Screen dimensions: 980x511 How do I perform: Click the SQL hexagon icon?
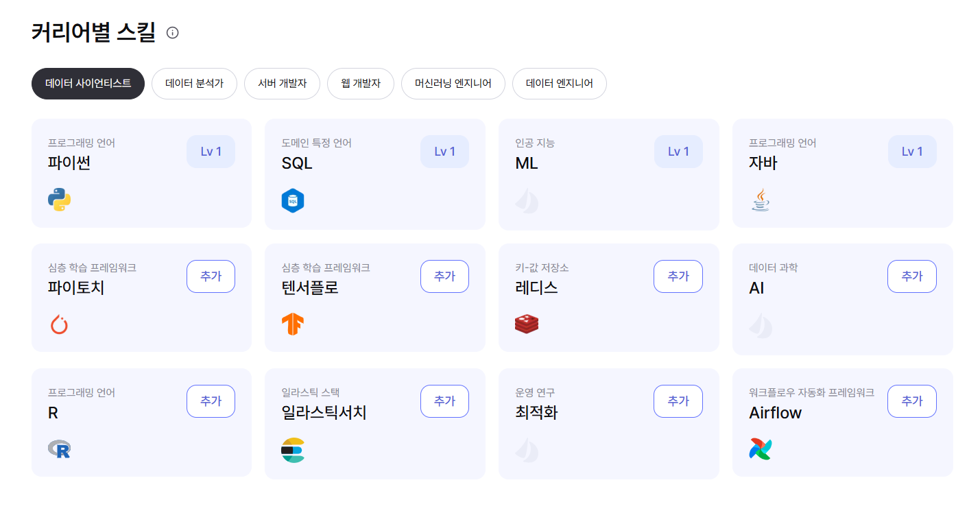coord(294,200)
